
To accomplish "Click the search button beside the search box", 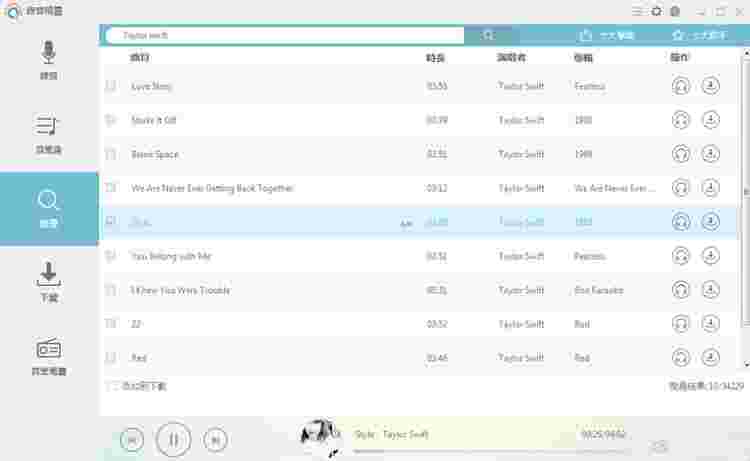I will point(488,35).
